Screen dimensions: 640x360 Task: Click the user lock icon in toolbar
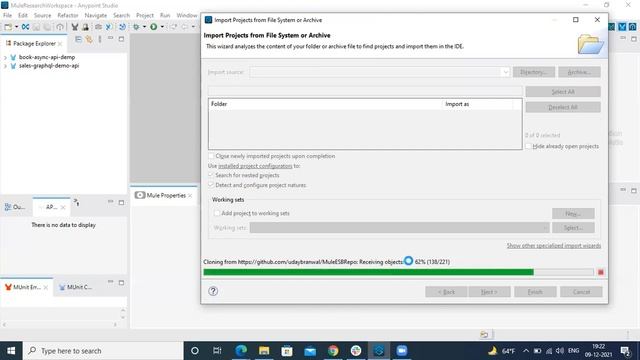(85, 27)
